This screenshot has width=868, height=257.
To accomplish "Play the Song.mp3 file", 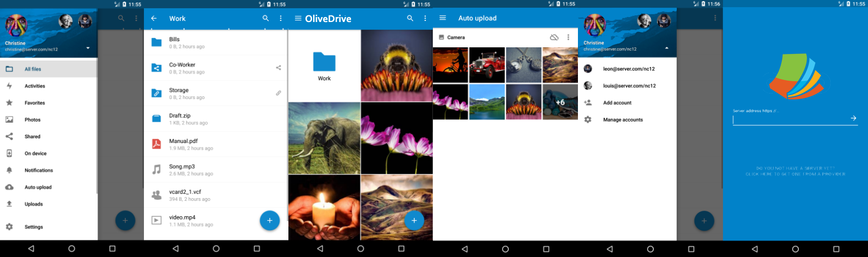I will tap(216, 169).
